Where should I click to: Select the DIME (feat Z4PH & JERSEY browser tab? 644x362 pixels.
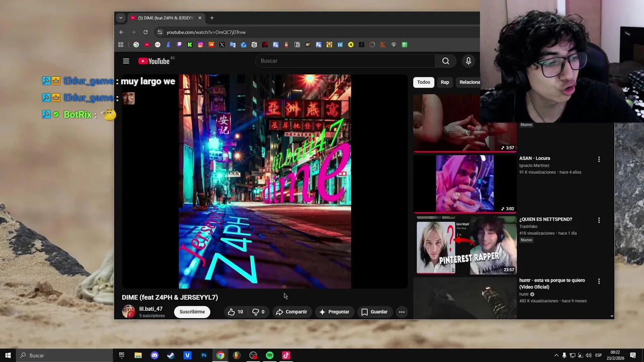click(x=166, y=18)
